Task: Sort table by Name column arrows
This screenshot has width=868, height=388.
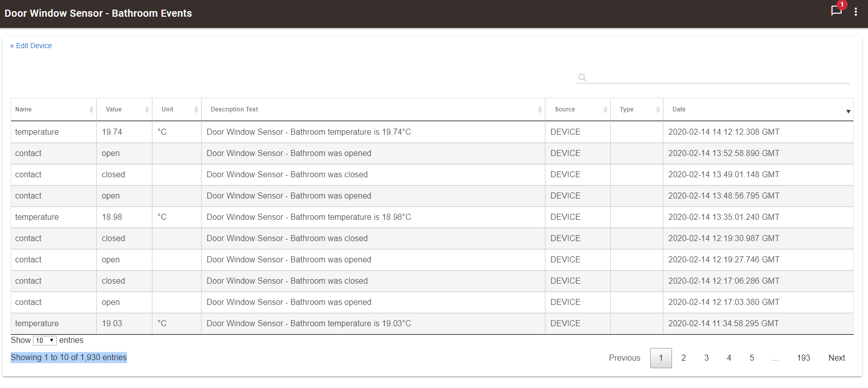Action: pyautogui.click(x=91, y=109)
